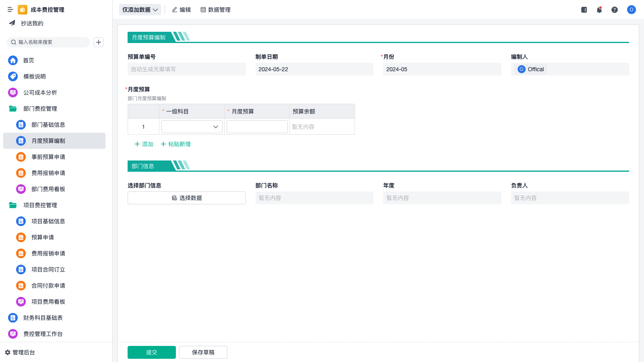Open 事前预算申请 workflow item
Viewport: 644px width, 362px height.
[x=54, y=157]
